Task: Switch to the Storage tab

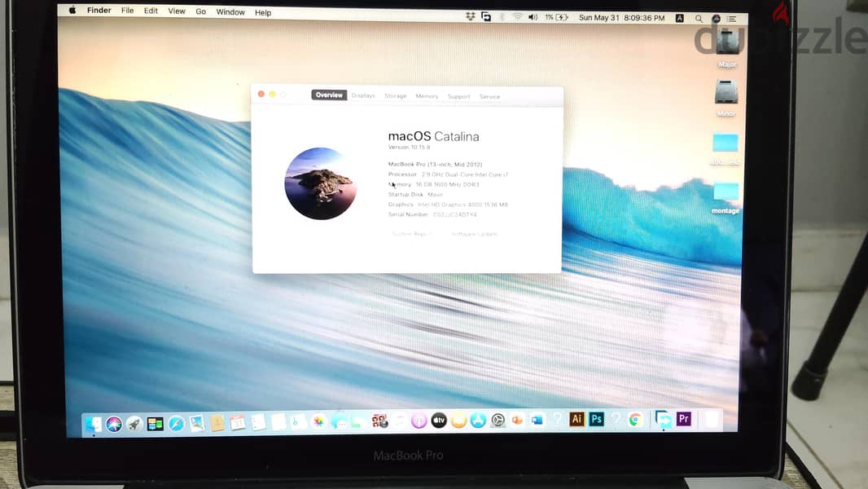Action: (395, 96)
